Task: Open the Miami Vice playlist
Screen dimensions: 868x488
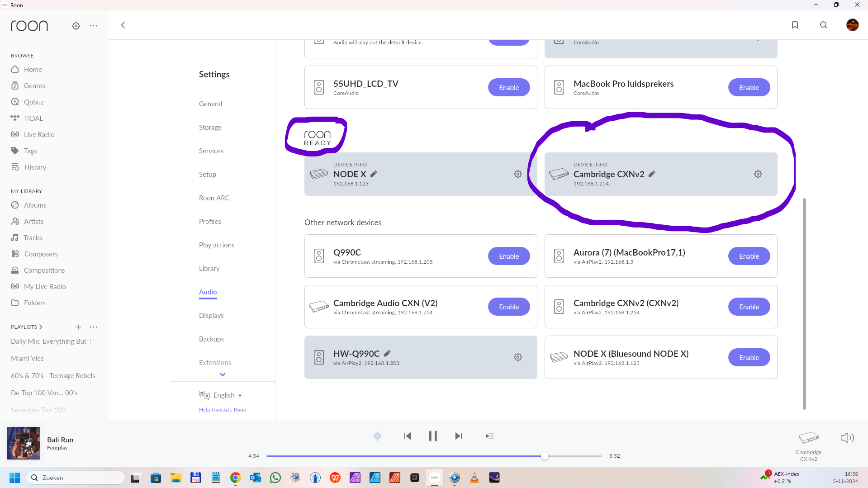Action: point(28,358)
